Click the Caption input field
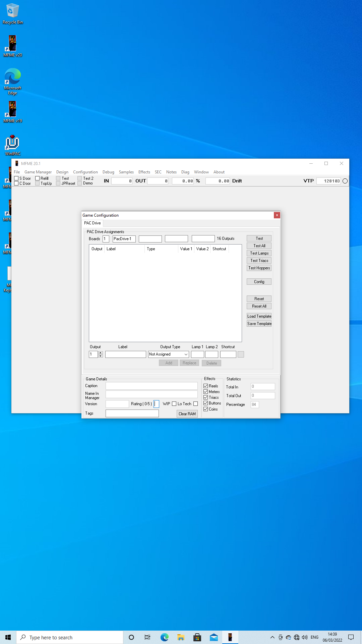Viewport: 362px width, 644px height. tap(152, 386)
